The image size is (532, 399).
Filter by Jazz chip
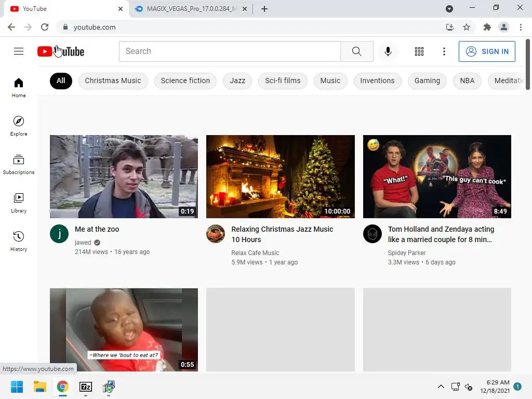[x=237, y=81]
